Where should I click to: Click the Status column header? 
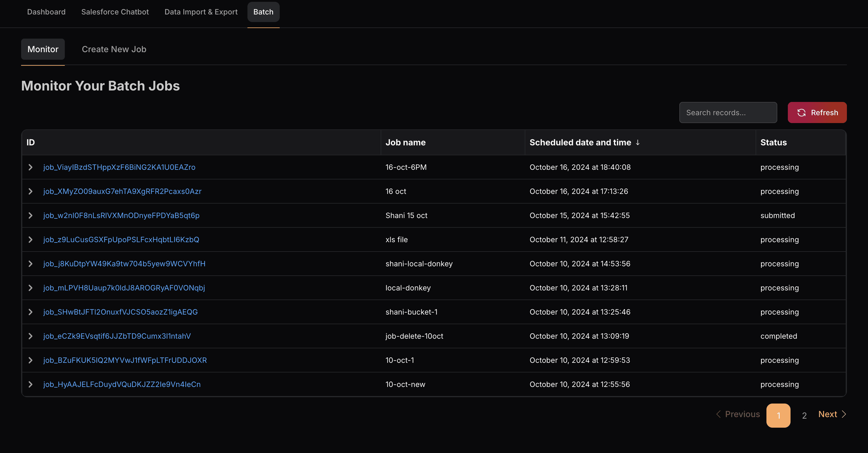pos(773,143)
